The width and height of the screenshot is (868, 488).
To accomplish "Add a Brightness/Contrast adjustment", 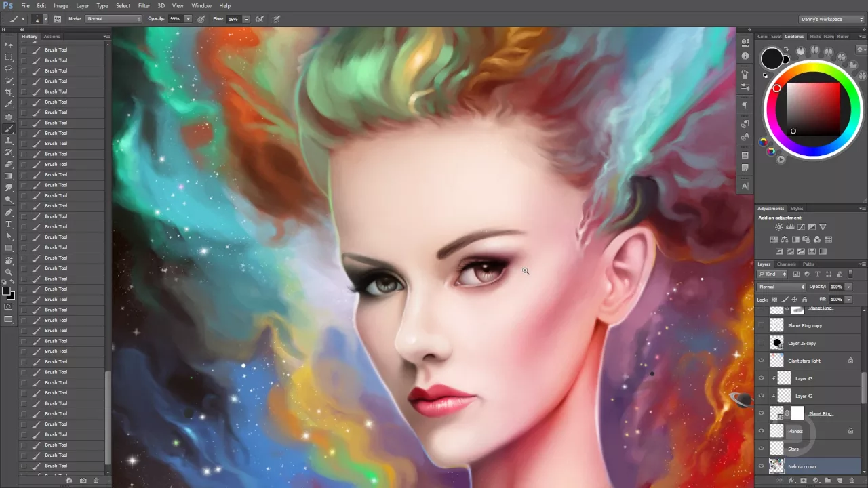I will tap(778, 227).
